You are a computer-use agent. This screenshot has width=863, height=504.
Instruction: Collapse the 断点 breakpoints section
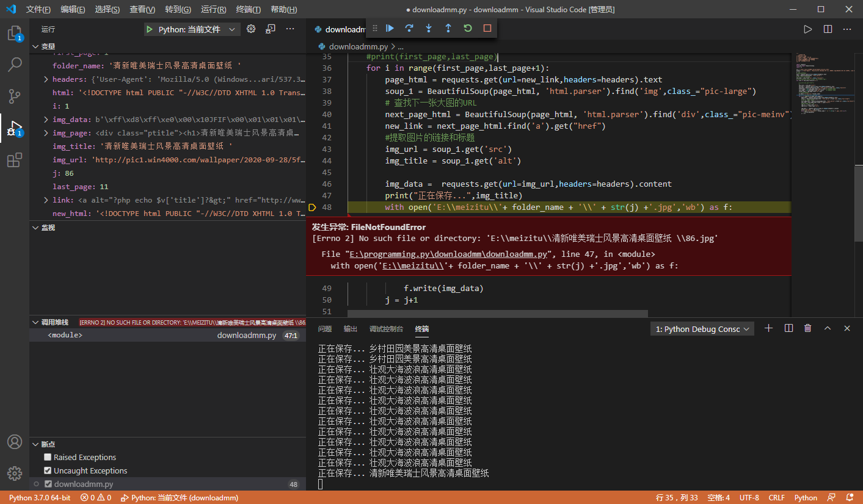pyautogui.click(x=168, y=444)
